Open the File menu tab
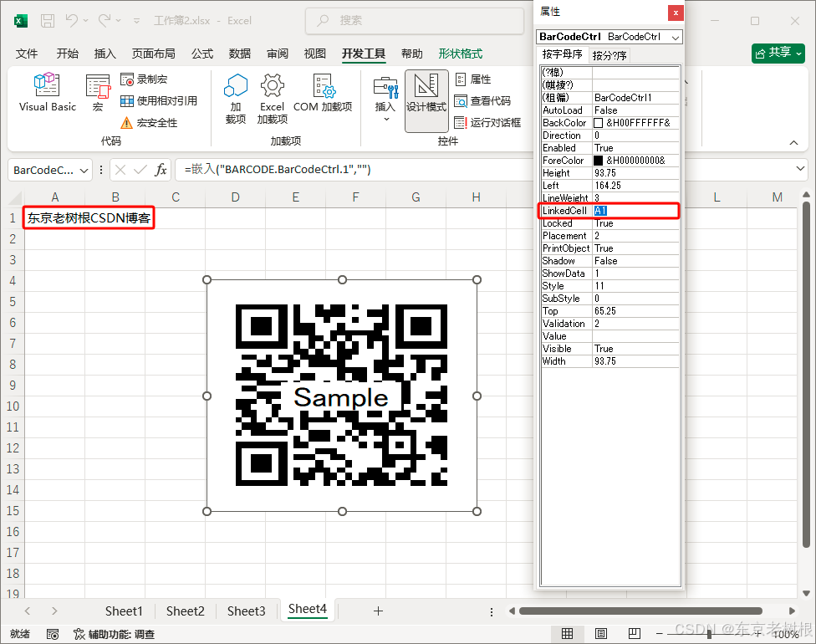816x644 pixels. point(27,54)
